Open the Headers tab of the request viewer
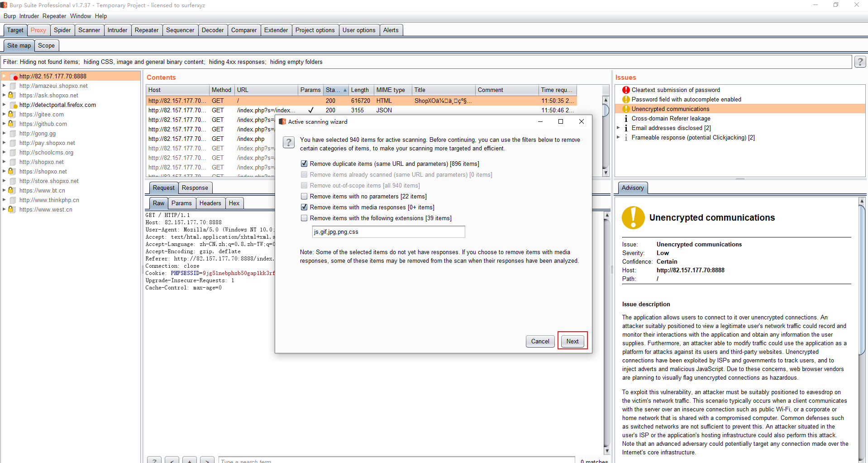The width and height of the screenshot is (868, 463). pos(210,203)
